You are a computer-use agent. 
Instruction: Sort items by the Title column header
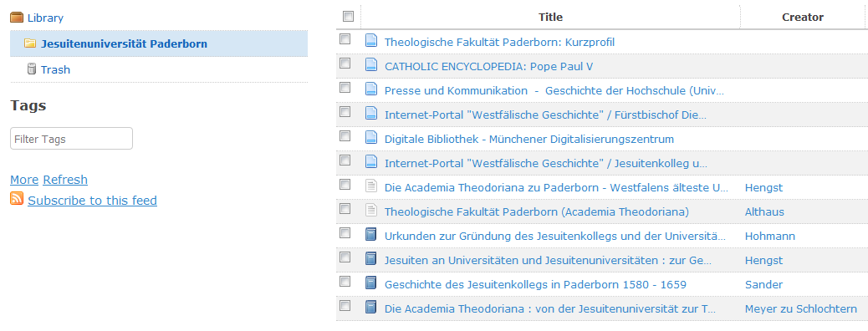tap(550, 18)
